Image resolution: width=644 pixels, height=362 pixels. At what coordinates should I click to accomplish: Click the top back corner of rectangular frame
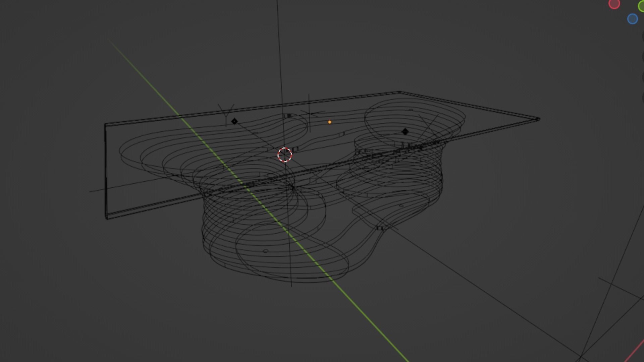point(399,92)
